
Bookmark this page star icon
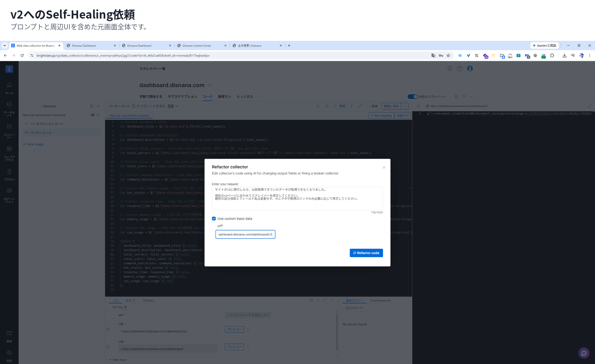point(448,56)
